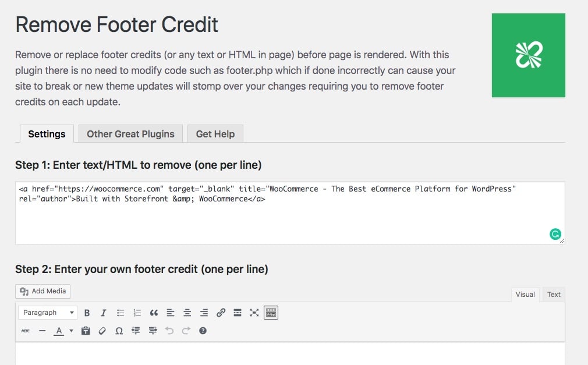This screenshot has height=365, width=588.
Task: Enter distraction-free fullscreen writing mode
Action: (254, 313)
